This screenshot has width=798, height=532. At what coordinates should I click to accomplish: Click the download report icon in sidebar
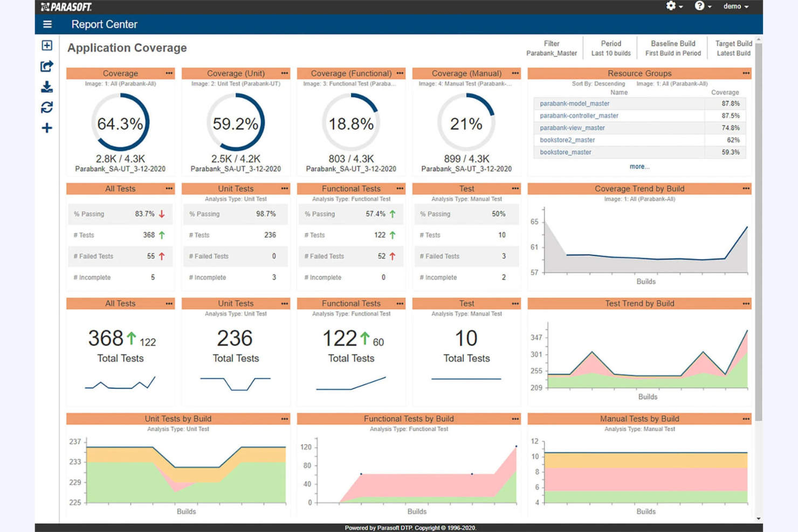(x=46, y=87)
